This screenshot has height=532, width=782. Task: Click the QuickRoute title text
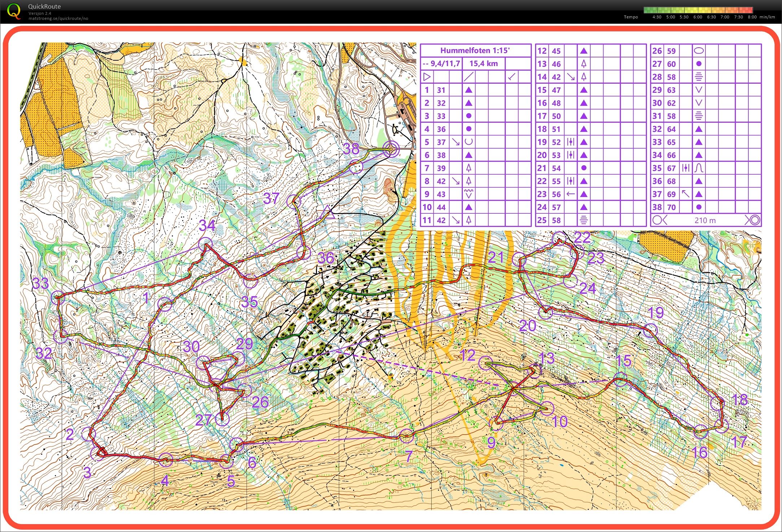(x=44, y=6)
